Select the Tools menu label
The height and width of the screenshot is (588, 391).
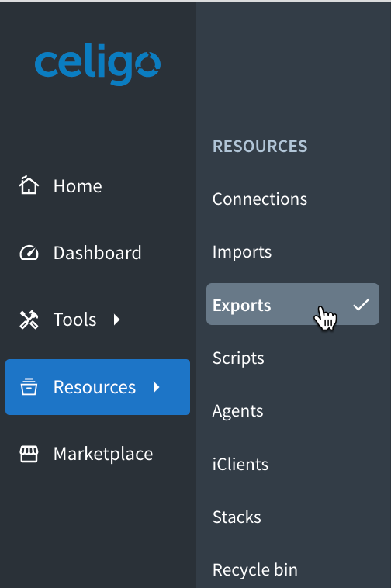[x=75, y=320]
